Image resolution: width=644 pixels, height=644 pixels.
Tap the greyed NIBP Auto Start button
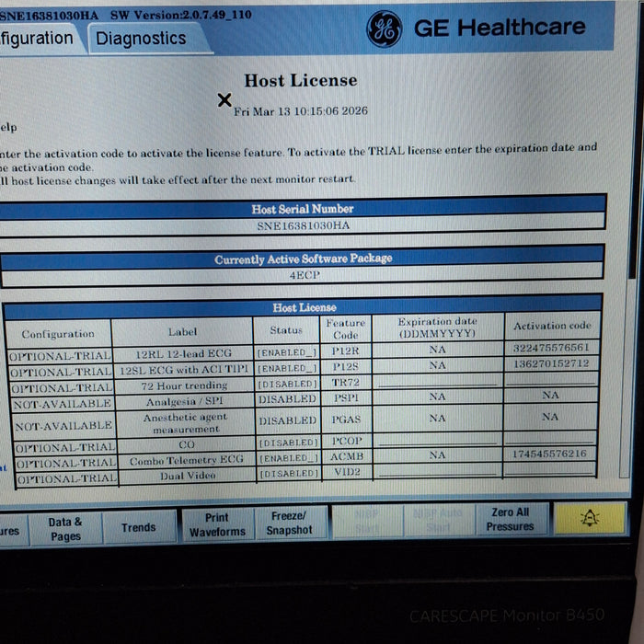[439, 520]
